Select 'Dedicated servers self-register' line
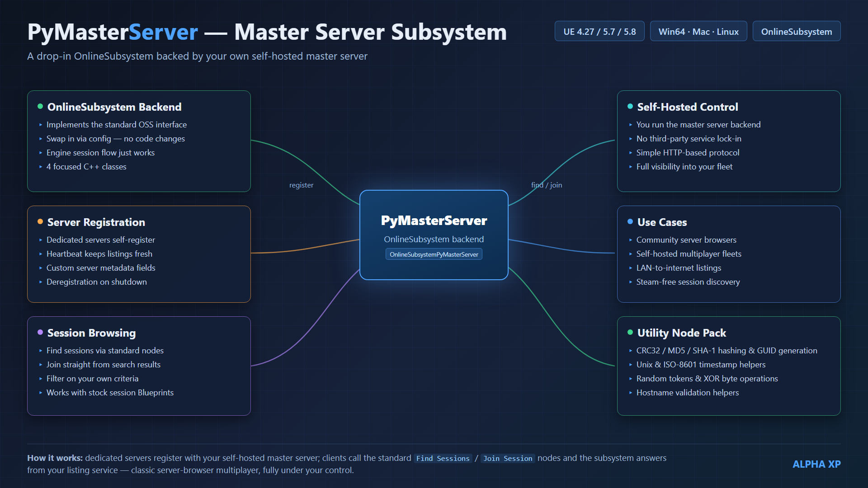 click(x=101, y=240)
